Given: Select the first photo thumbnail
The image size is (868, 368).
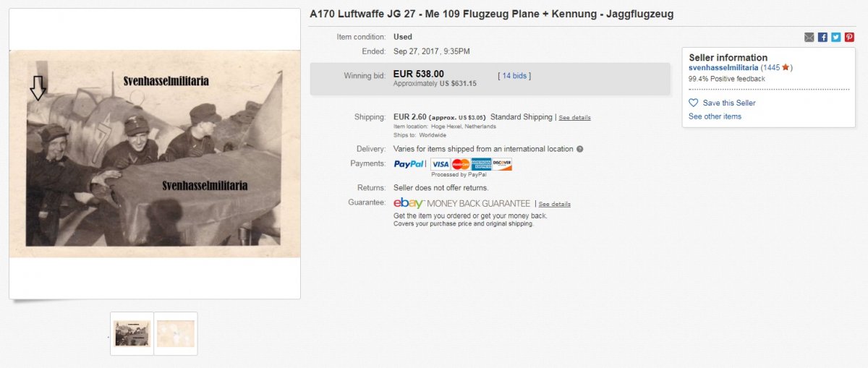Looking at the screenshot, I should pyautogui.click(x=132, y=333).
